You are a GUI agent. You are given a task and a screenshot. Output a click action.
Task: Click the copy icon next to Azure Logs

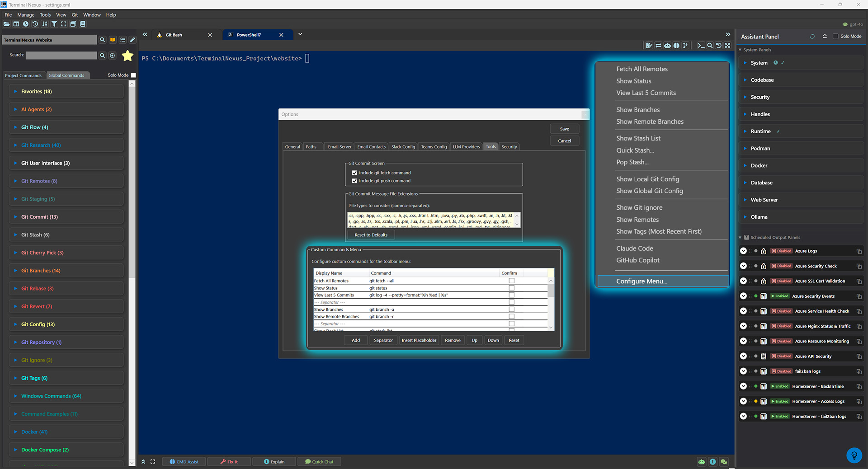coord(859,251)
